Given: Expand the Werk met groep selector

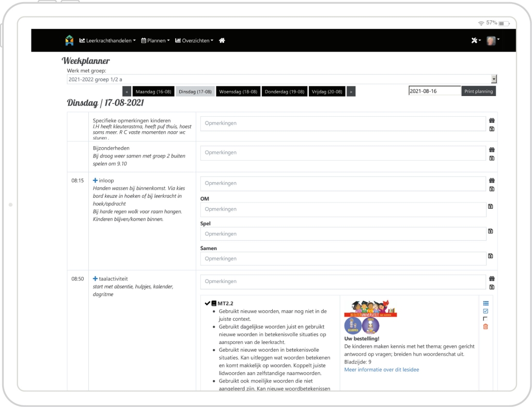Looking at the screenshot, I should coord(493,80).
